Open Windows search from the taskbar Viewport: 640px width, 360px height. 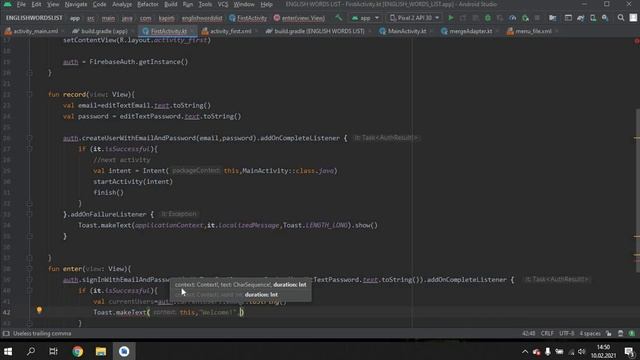point(31,351)
